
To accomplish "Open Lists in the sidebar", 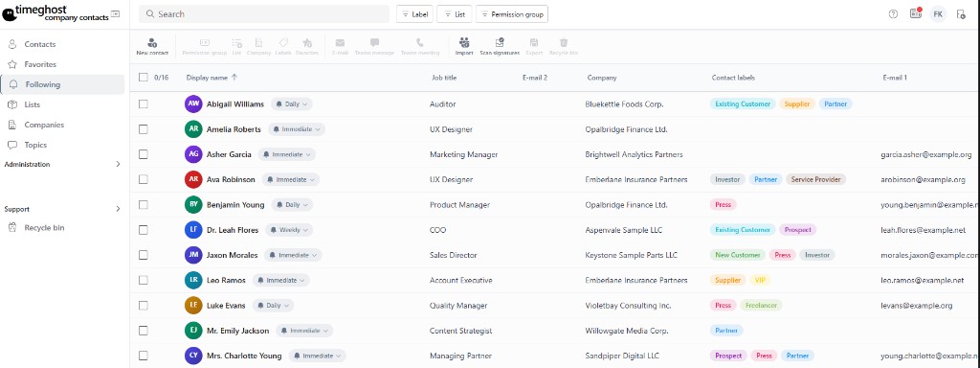I will coord(62,104).
